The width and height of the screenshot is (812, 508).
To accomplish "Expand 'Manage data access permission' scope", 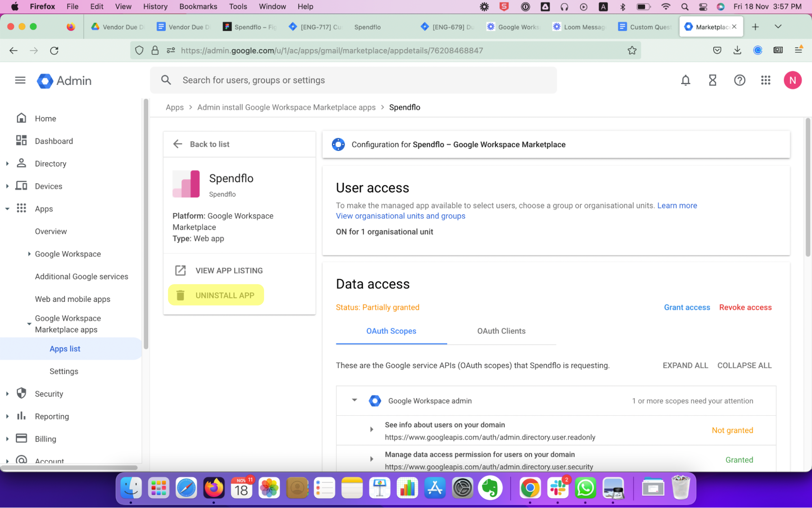I will 371,459.
